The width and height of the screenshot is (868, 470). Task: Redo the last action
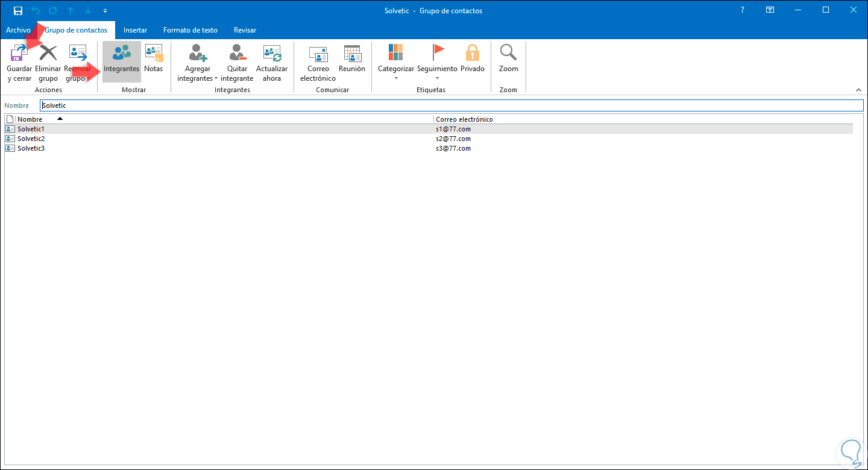pyautogui.click(x=52, y=11)
